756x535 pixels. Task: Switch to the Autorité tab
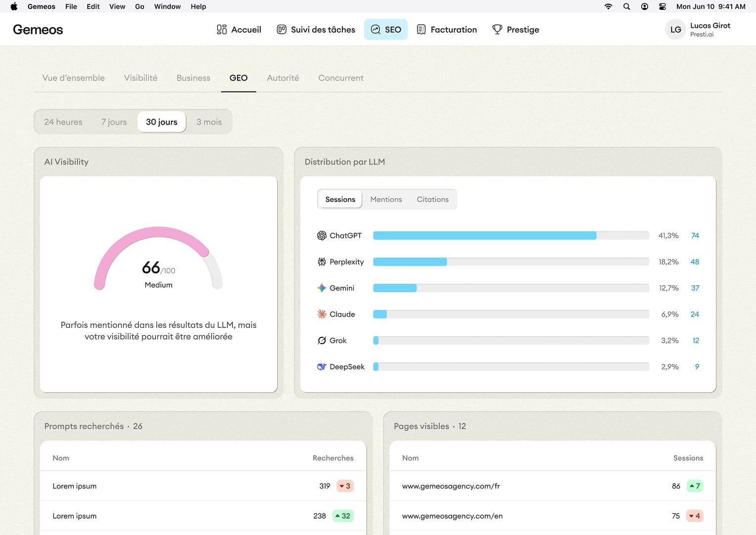click(283, 78)
